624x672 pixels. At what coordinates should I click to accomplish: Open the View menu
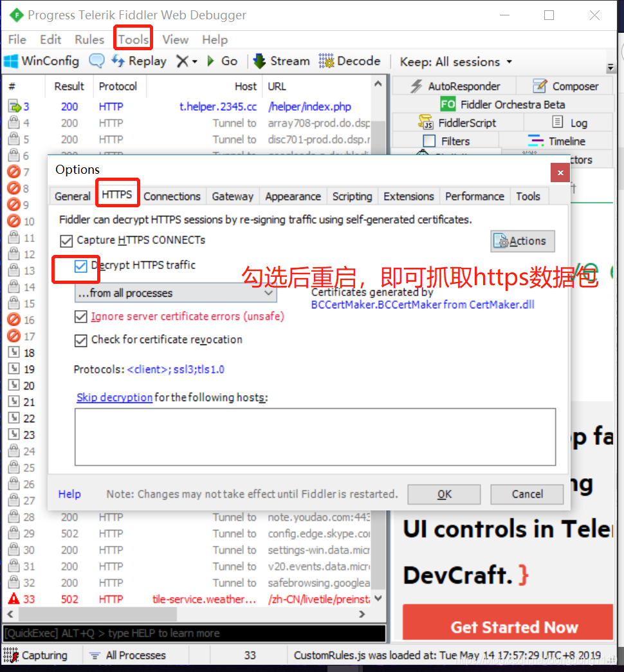(x=175, y=39)
